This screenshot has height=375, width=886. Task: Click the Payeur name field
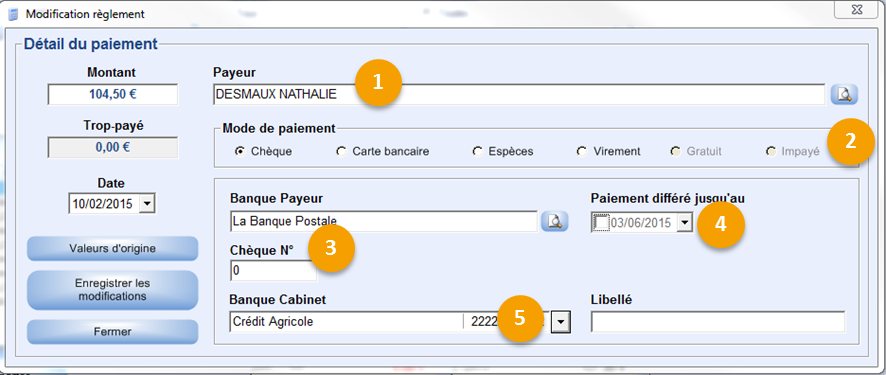pos(519,94)
